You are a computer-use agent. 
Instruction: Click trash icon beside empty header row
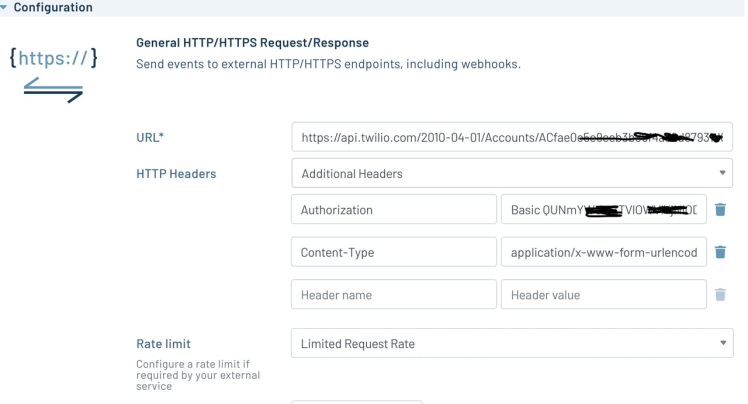coord(720,294)
